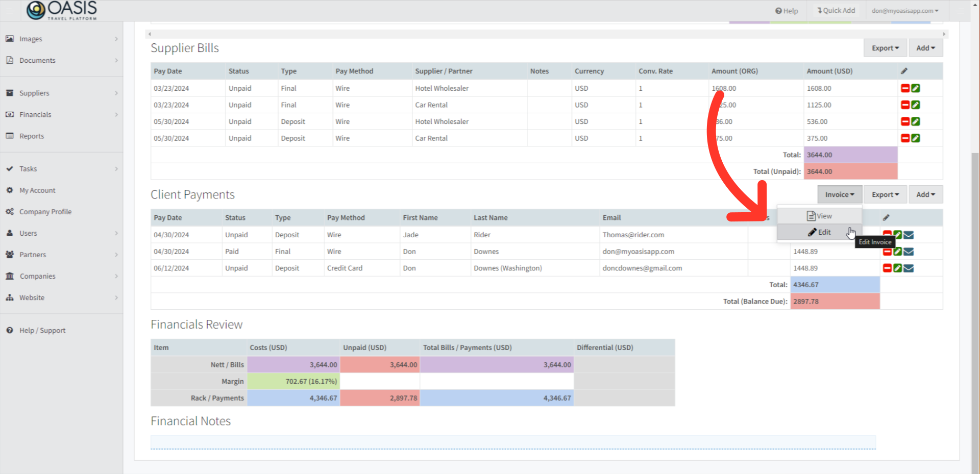Click the pencil icon in Supplier Bills header
The image size is (980, 474).
click(904, 71)
